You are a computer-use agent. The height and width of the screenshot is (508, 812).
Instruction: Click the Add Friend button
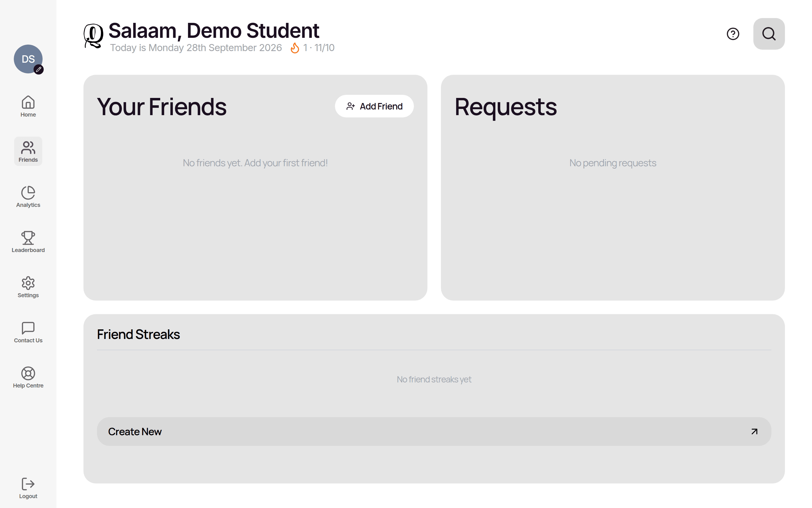374,106
